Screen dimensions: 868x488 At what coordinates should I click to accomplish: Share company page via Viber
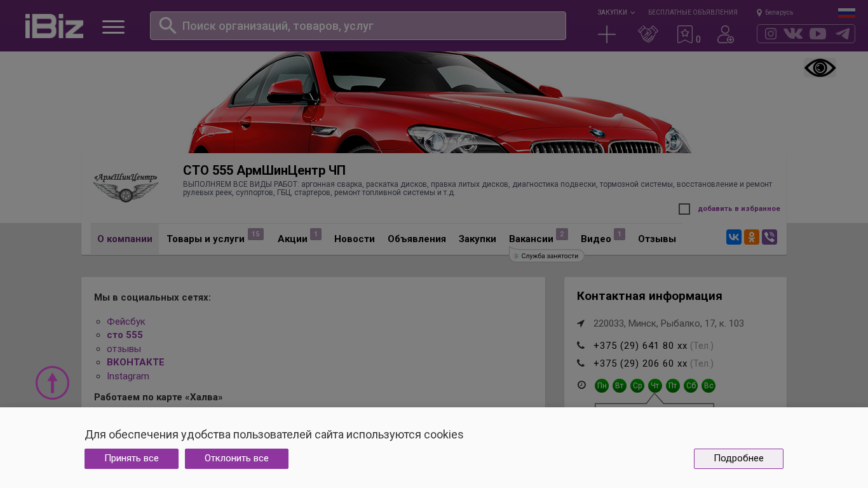click(x=770, y=237)
